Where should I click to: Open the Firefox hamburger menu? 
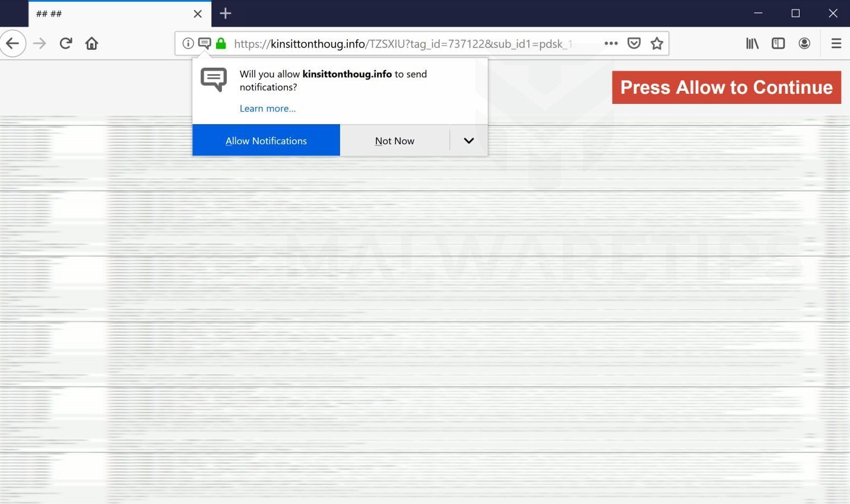836,43
